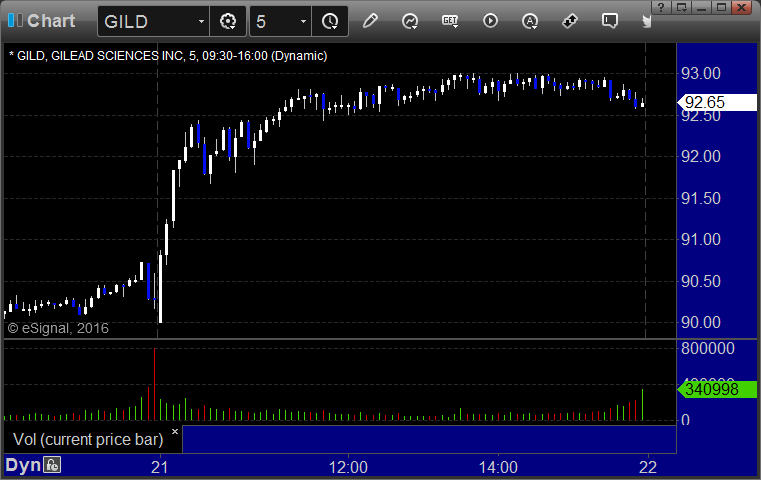Click the Twitter bird icon
The height and width of the screenshot is (480, 761).
[646, 21]
